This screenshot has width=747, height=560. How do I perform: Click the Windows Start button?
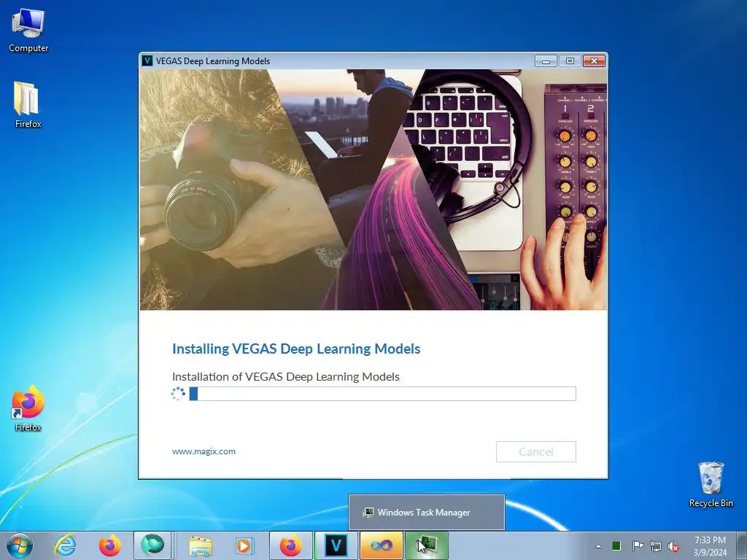(20, 545)
